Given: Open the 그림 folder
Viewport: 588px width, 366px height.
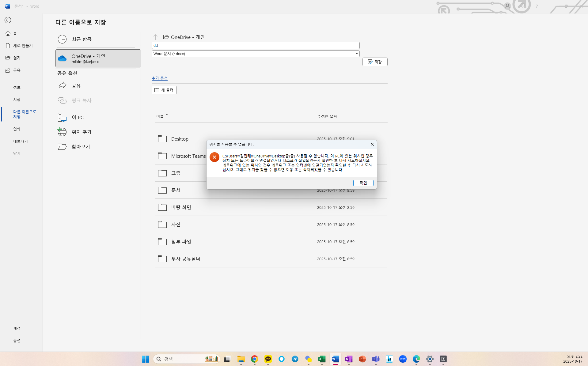Looking at the screenshot, I should click(x=176, y=173).
